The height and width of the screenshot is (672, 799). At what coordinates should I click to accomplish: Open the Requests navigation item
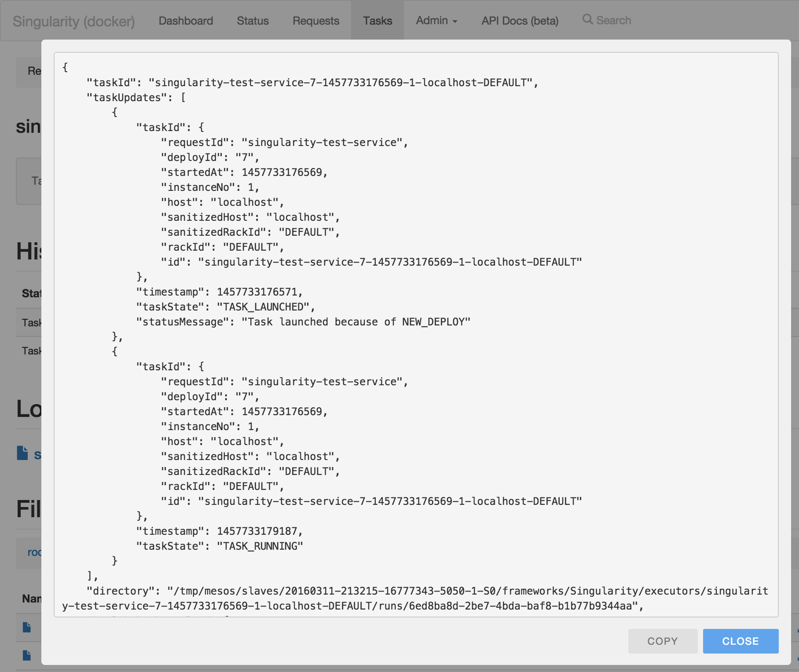pos(316,21)
